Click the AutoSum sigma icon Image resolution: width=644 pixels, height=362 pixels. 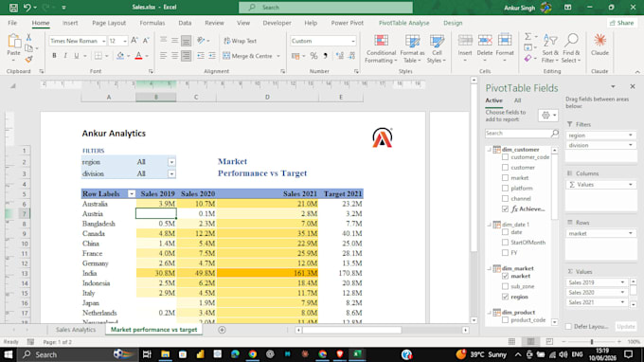tap(528, 37)
